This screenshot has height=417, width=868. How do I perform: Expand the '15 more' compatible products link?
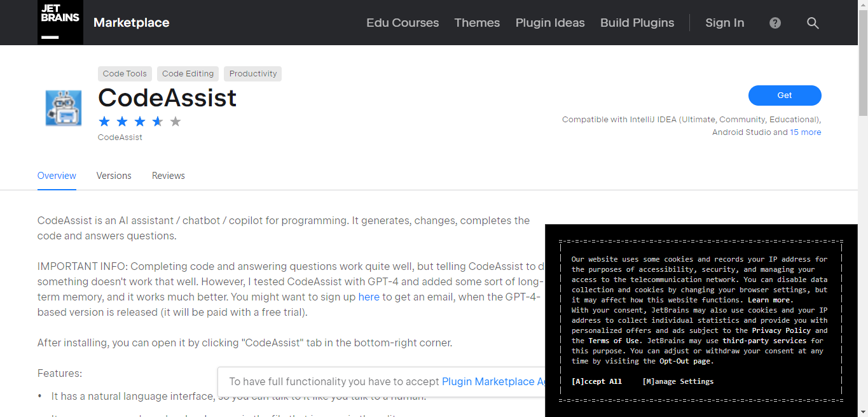click(x=806, y=132)
